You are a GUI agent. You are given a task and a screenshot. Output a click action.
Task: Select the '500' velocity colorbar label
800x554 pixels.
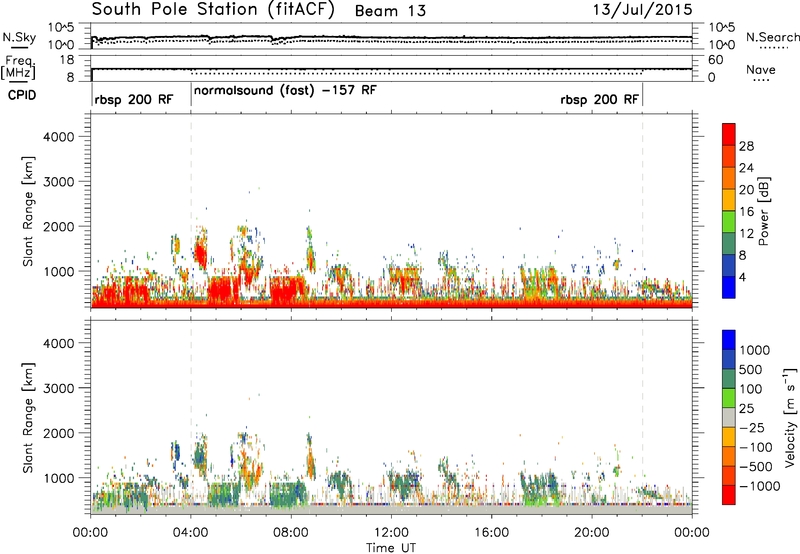pyautogui.click(x=752, y=370)
